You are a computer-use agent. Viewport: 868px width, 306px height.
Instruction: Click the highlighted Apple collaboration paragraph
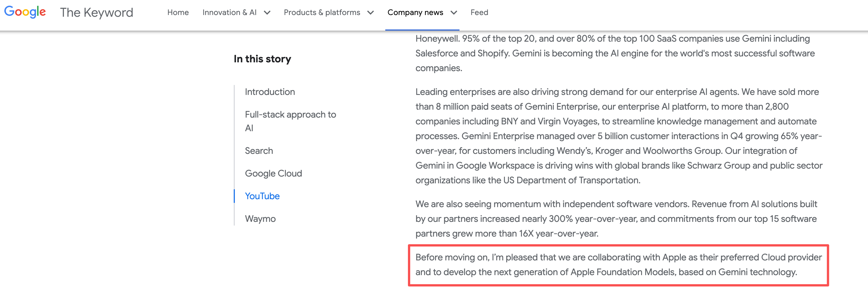click(x=618, y=265)
